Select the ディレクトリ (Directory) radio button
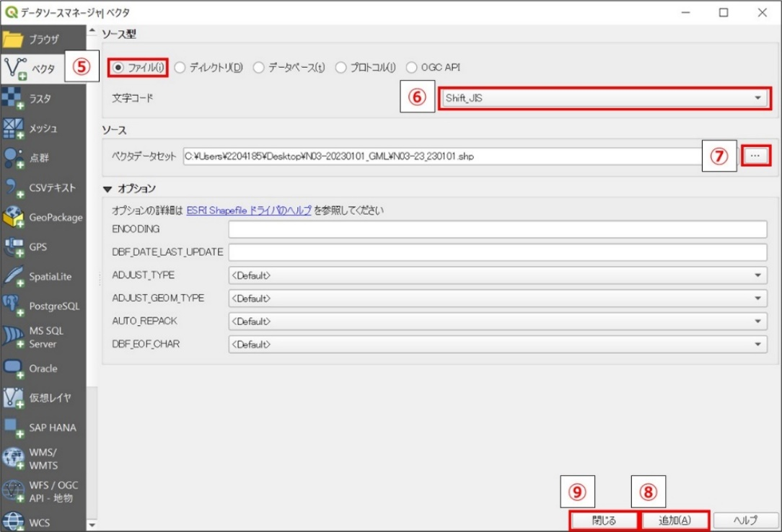 point(180,67)
